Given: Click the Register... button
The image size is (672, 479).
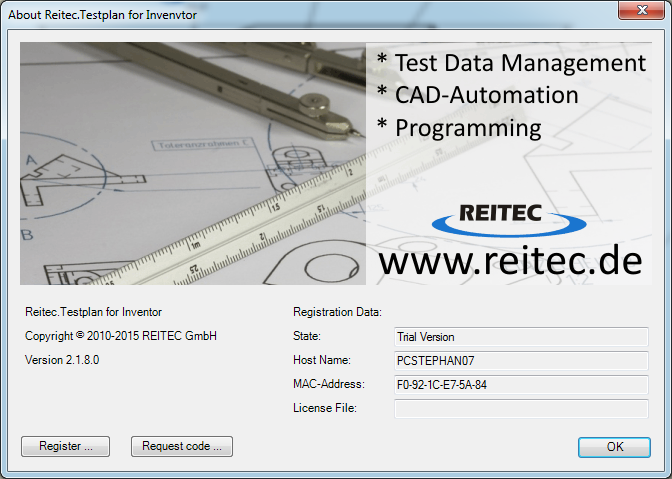Looking at the screenshot, I should (x=66, y=447).
